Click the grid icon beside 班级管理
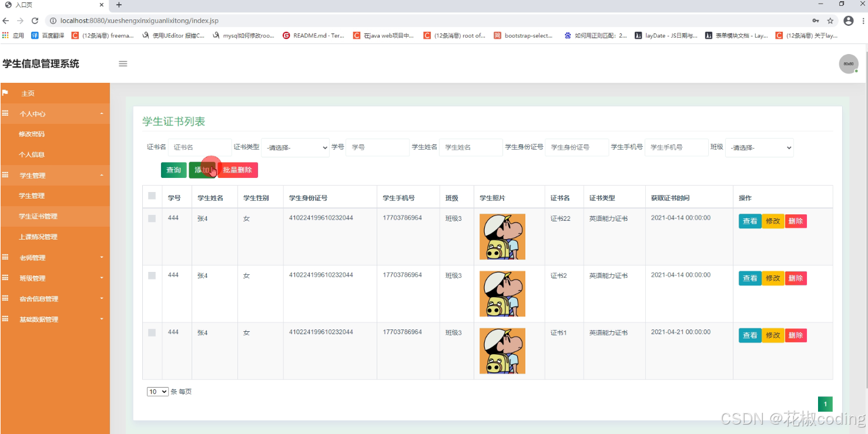The image size is (868, 434). pyautogui.click(x=6, y=278)
